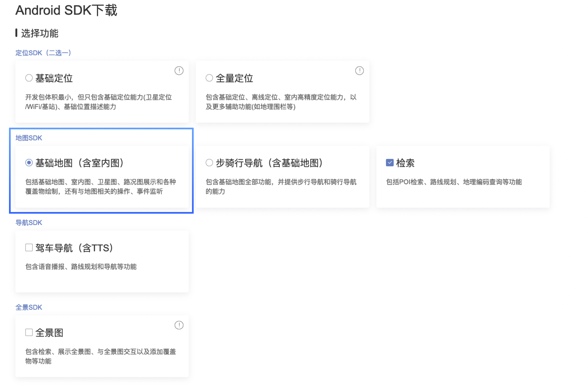The width and height of the screenshot is (588, 390).
Task: Click info icon on 全景图 card
Action: point(179,325)
